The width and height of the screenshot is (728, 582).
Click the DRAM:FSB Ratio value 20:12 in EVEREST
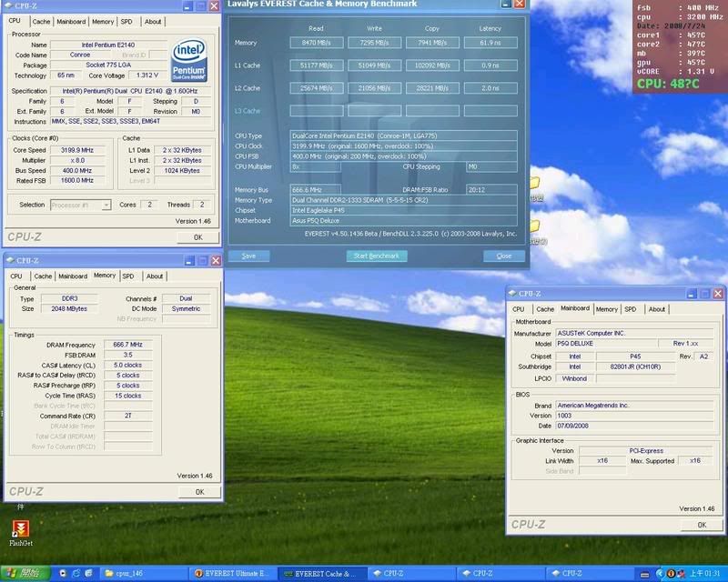pos(491,190)
